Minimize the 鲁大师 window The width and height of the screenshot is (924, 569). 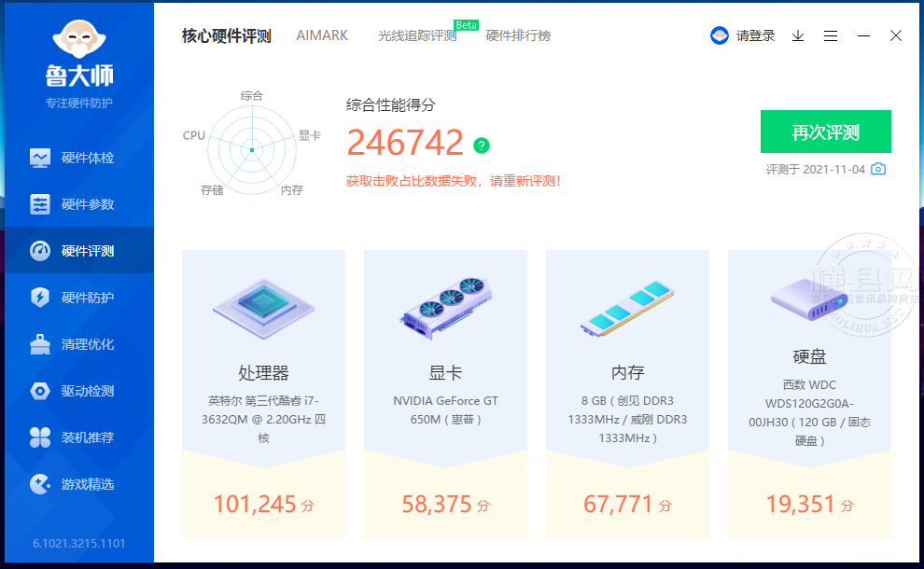(x=864, y=36)
